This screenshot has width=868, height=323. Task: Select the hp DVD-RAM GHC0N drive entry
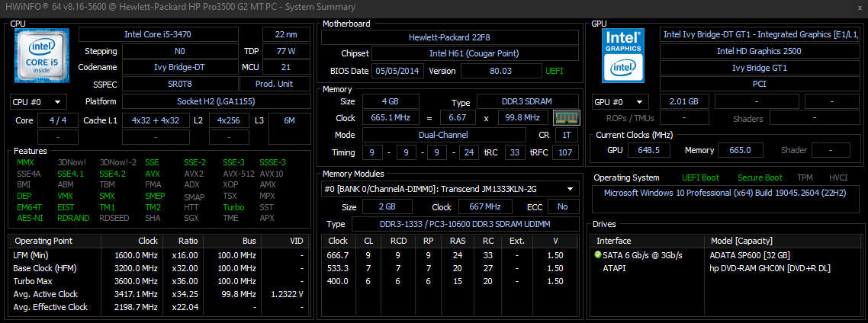click(770, 268)
